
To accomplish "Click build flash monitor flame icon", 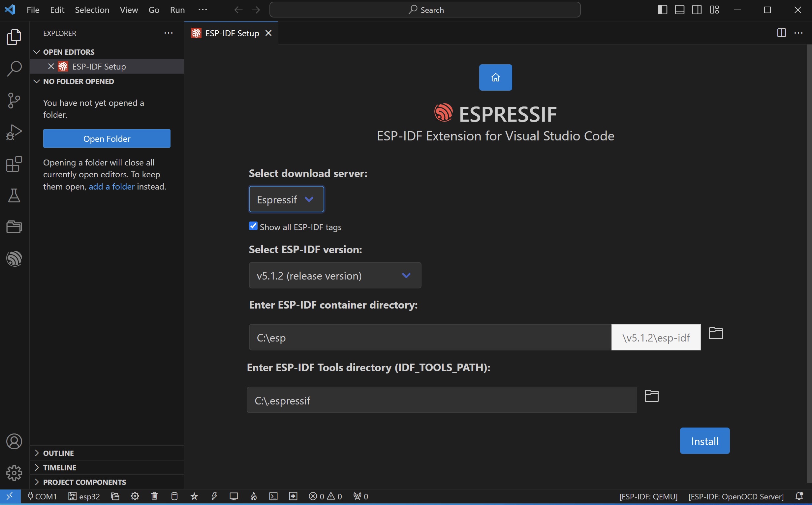I will [254, 496].
